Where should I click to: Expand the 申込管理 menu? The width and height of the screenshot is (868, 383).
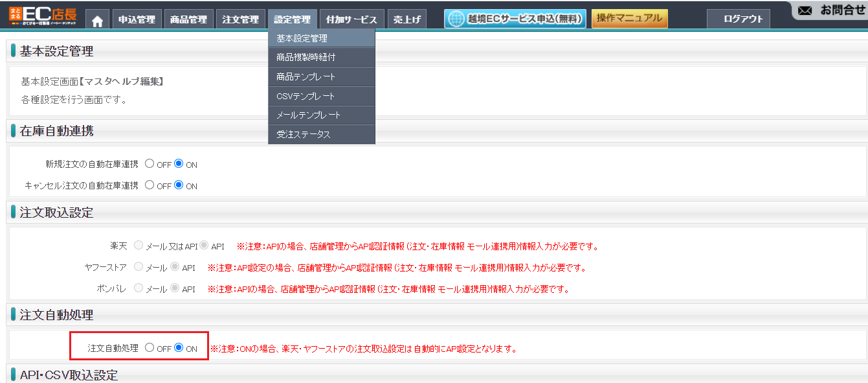click(x=137, y=20)
